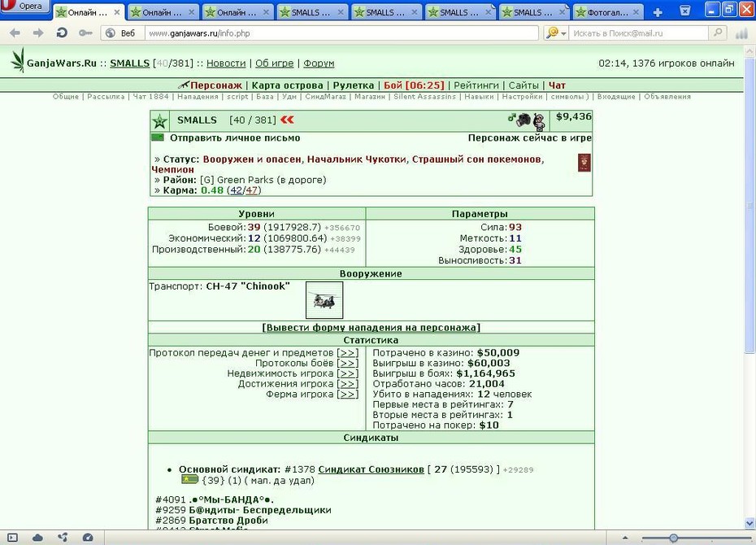Click the cloud sync icon in status bar
This screenshot has height=545, width=756.
[37, 538]
